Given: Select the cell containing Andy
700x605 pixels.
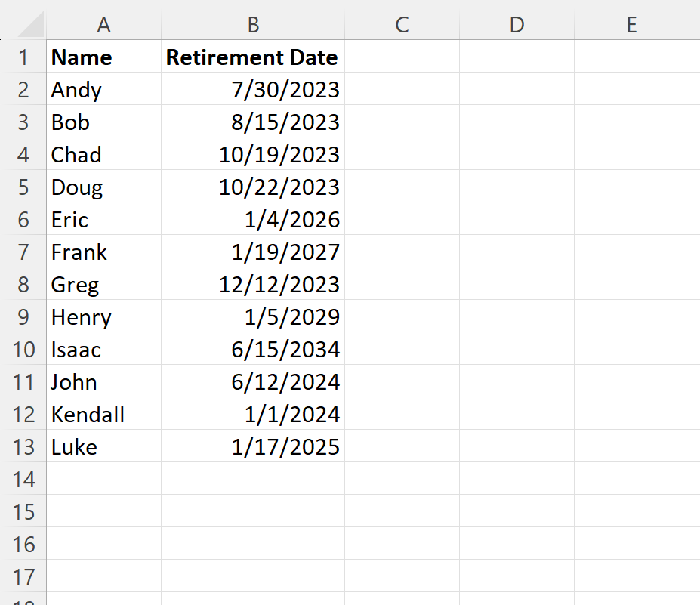Looking at the screenshot, I should click(104, 90).
